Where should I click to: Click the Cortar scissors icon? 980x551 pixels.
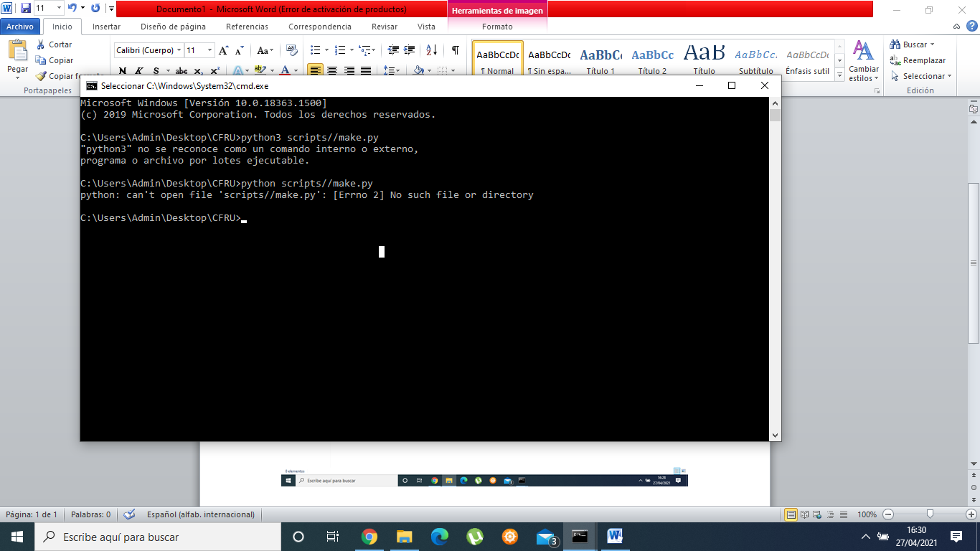coord(41,44)
